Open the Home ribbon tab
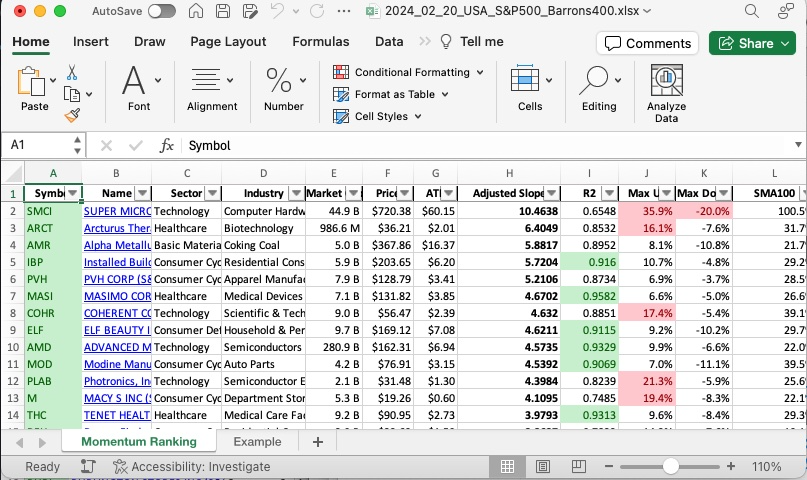The image size is (807, 480). click(x=31, y=42)
